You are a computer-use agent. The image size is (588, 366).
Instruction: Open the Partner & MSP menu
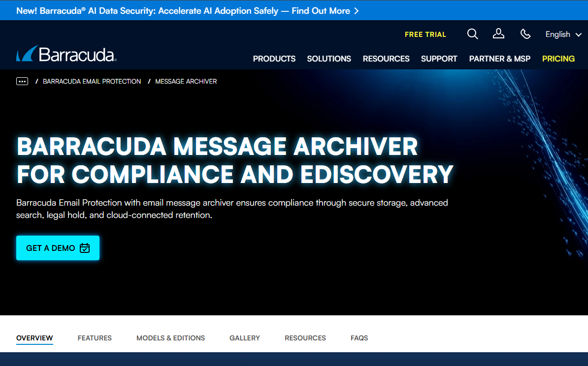(x=499, y=59)
